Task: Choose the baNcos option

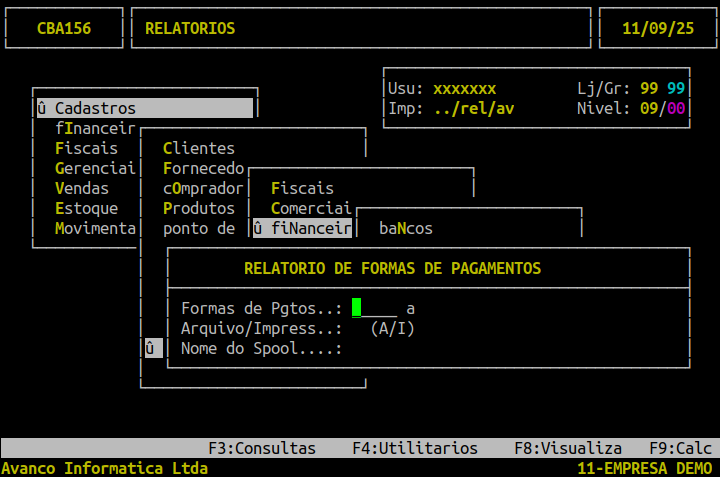Action: coord(406,229)
